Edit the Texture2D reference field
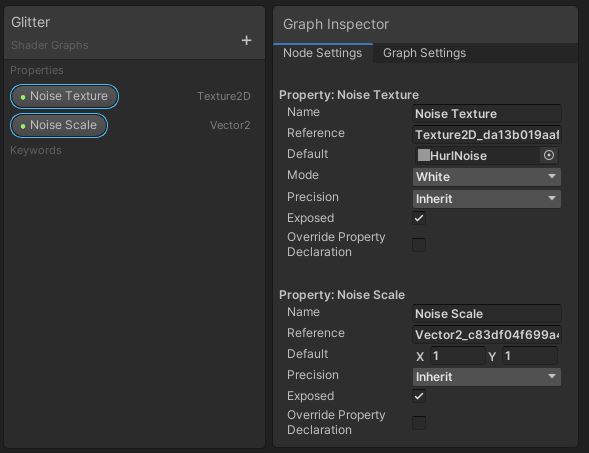 [486, 135]
